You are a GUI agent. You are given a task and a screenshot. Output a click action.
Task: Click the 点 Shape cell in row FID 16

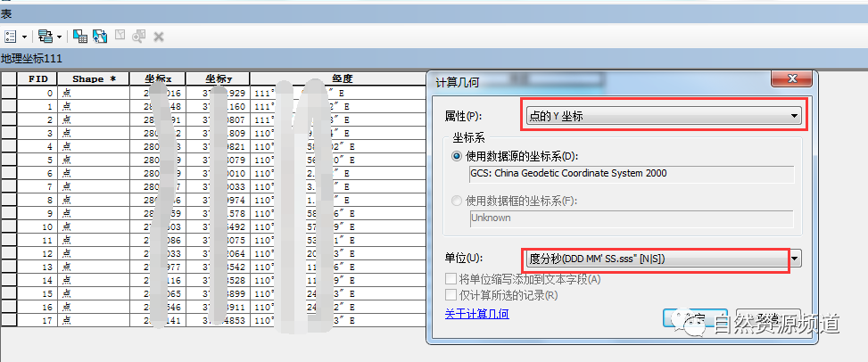(x=94, y=307)
